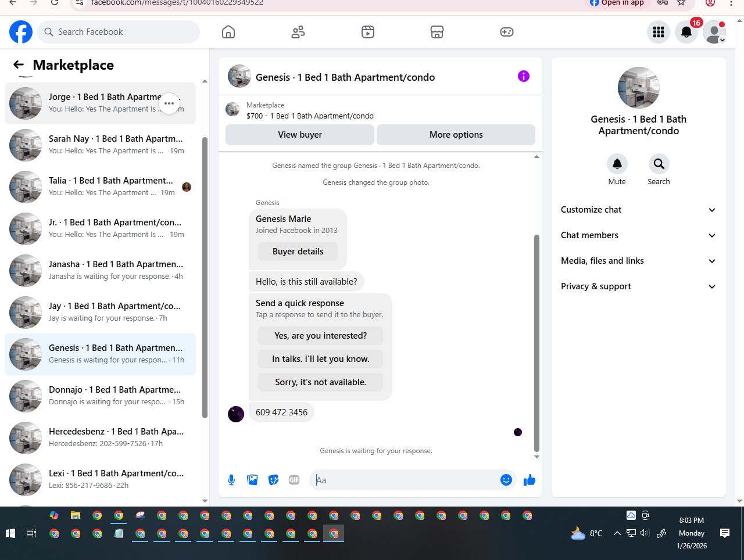Open Buyer details for Genesis Marie
The width and height of the screenshot is (744, 560).
pyautogui.click(x=298, y=252)
